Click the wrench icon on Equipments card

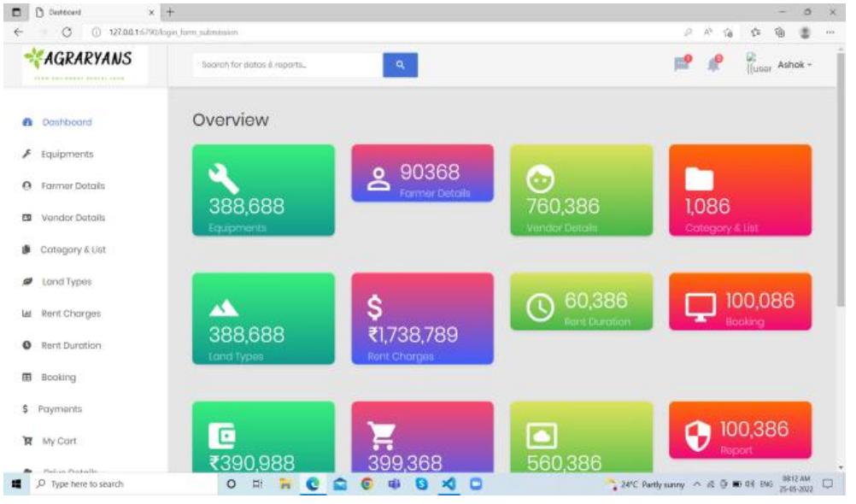point(223,178)
